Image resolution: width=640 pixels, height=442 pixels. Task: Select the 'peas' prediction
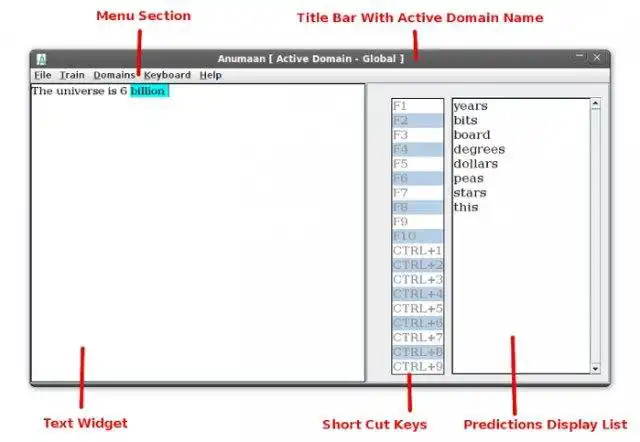(468, 178)
